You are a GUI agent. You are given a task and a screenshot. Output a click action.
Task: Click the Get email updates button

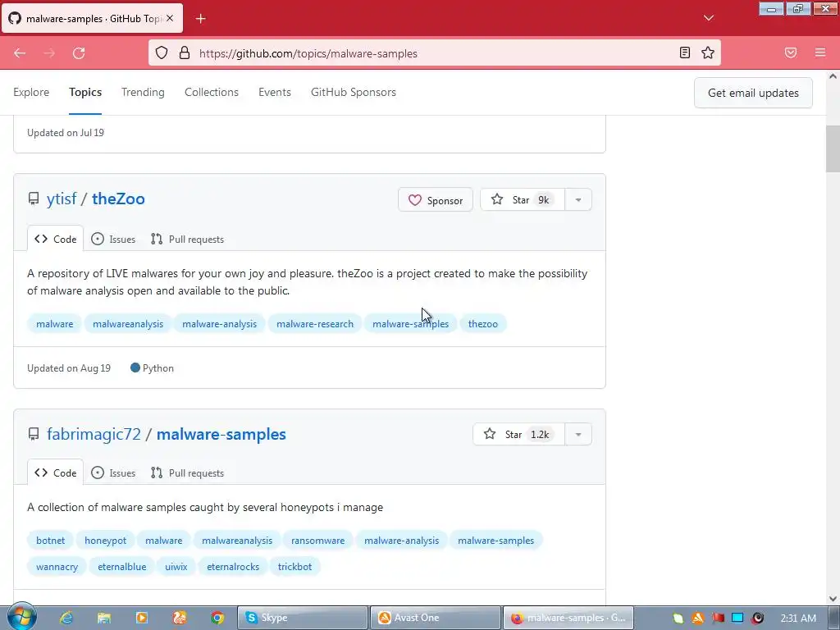(x=753, y=93)
